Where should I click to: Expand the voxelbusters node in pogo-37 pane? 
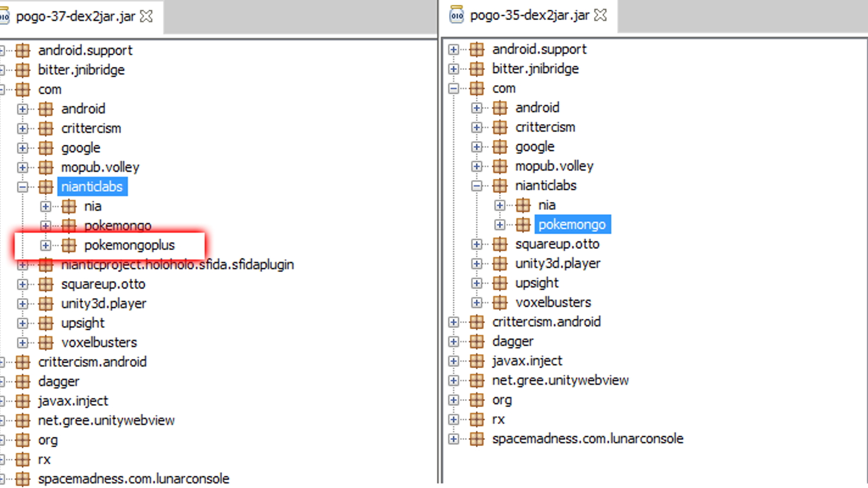(22, 343)
